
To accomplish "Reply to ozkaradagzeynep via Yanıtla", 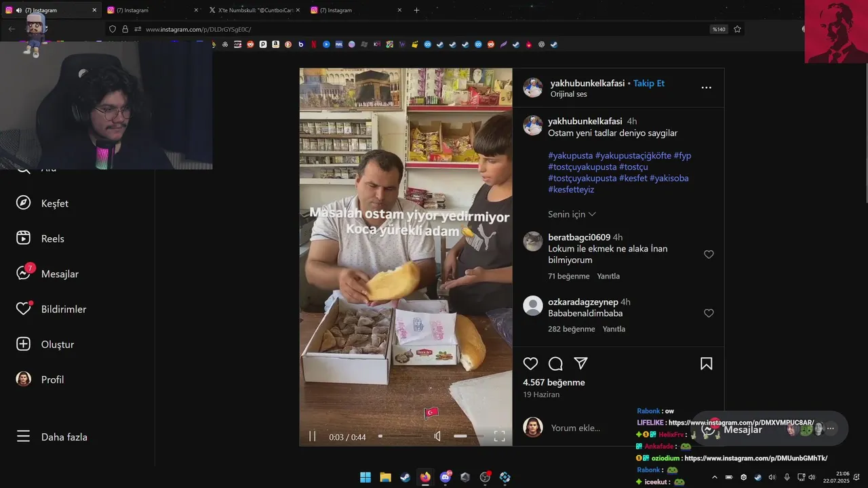I will click(x=614, y=329).
